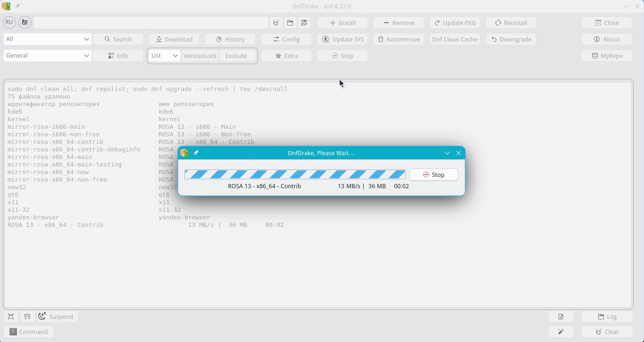Image resolution: width=644 pixels, height=342 pixels.
Task: Toggle the pin in the Please Wait dialog
Action: (x=196, y=153)
